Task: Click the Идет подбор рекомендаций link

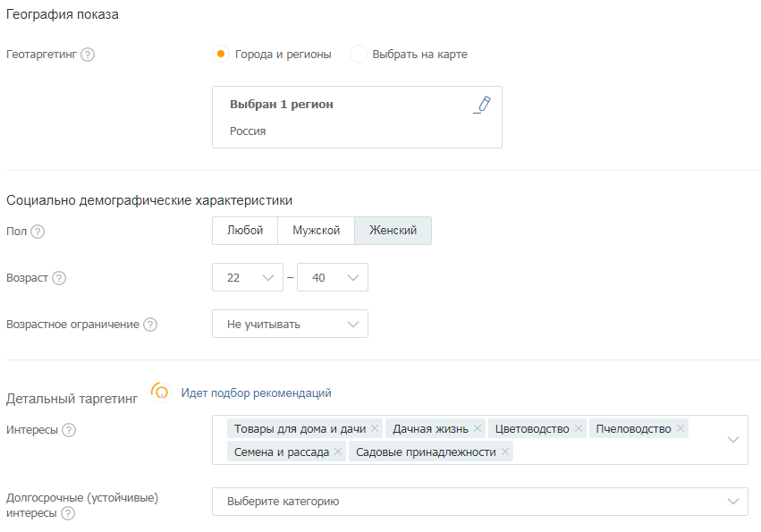Action: [257, 393]
